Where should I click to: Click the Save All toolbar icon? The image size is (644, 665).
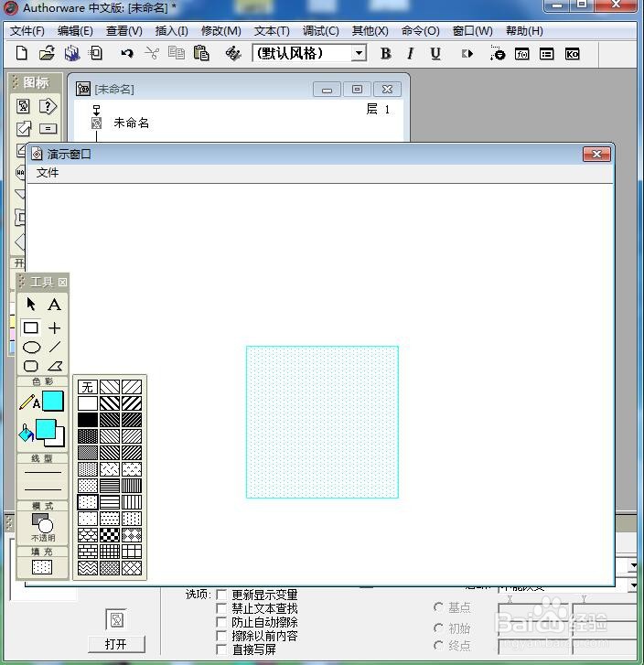[x=72, y=53]
